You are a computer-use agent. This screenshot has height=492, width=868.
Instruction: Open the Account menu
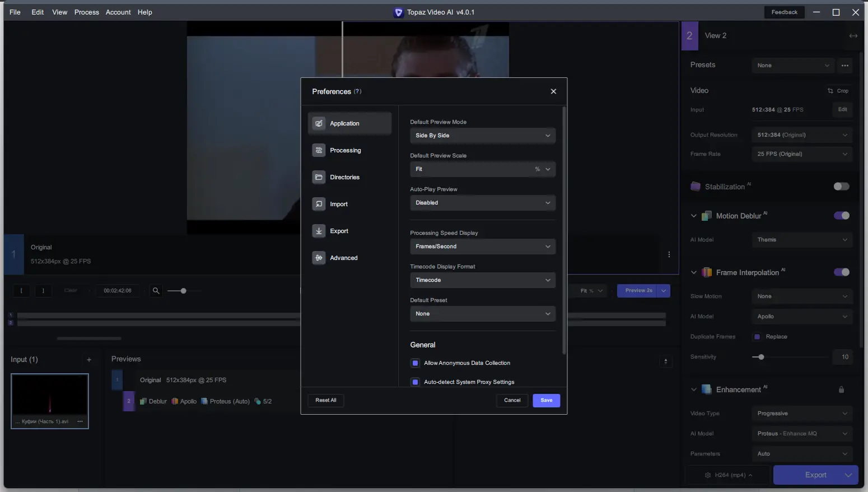coord(118,12)
